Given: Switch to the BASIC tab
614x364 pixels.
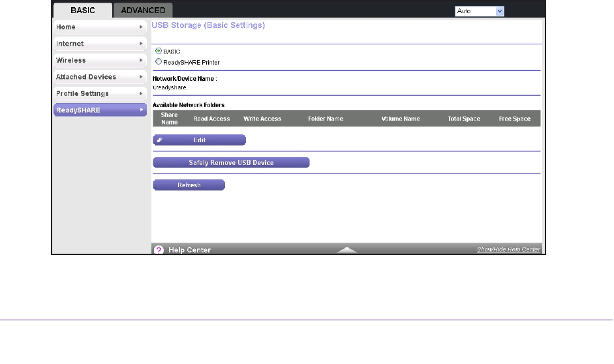Looking at the screenshot, I should click(82, 10).
